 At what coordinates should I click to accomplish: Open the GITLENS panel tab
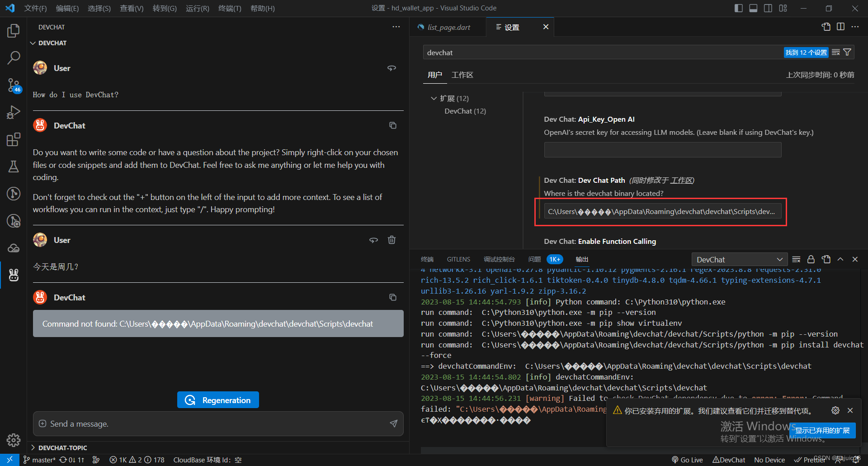pos(458,259)
